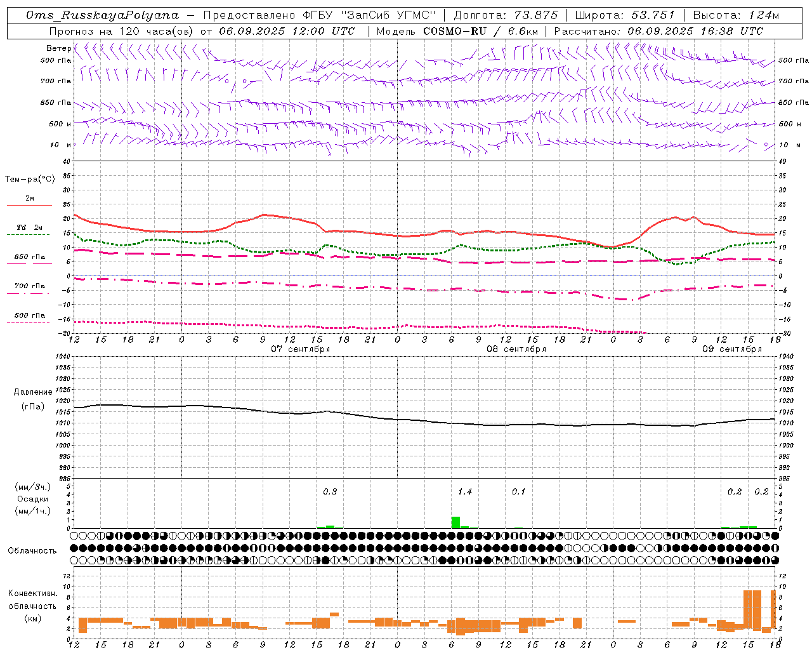This screenshot has width=812, height=650.
Task: Click the elevation label Высота: 124м
Action: pos(736,15)
